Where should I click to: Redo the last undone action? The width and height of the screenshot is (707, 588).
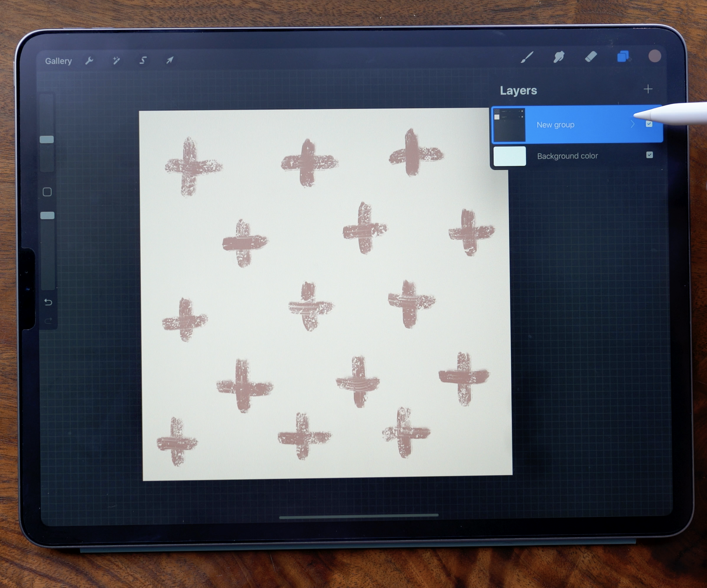(48, 320)
